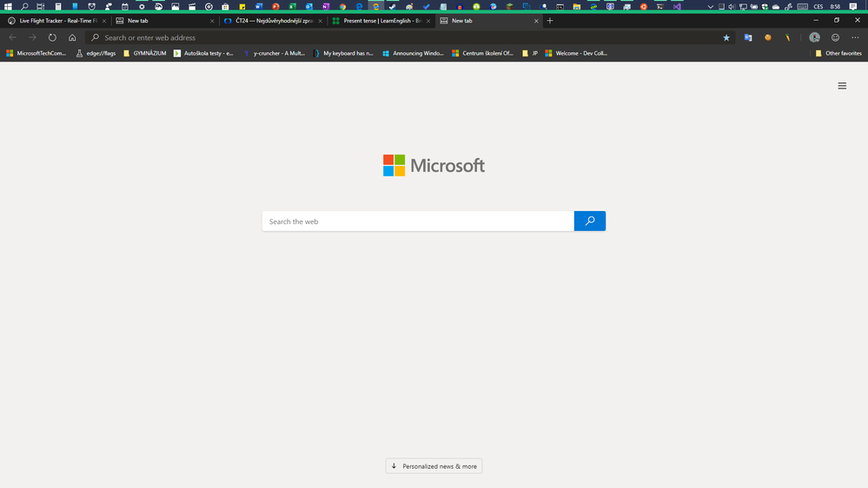
Task: Open the Settings and more ellipsis menu
Action: (855, 37)
